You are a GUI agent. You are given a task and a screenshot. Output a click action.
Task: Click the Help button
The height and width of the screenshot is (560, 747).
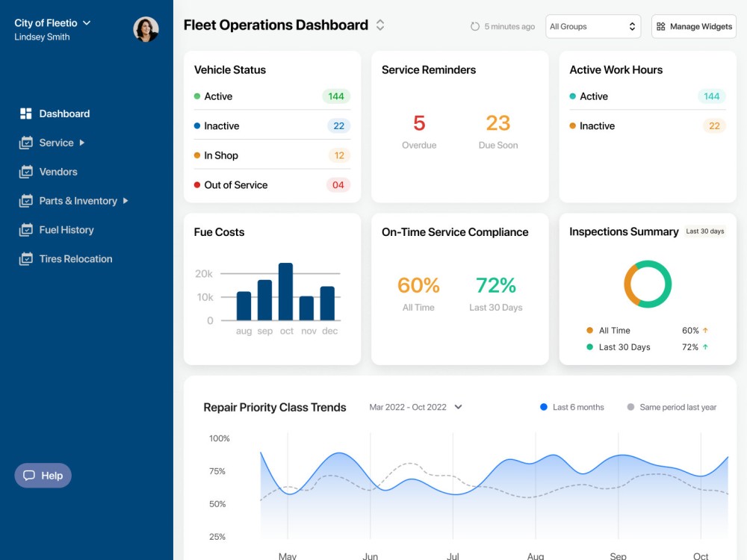(43, 475)
